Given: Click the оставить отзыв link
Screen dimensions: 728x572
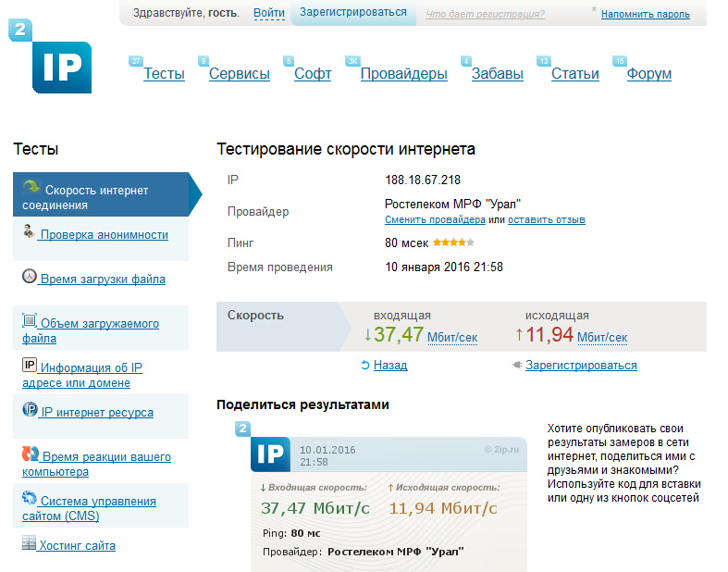Looking at the screenshot, I should (546, 220).
